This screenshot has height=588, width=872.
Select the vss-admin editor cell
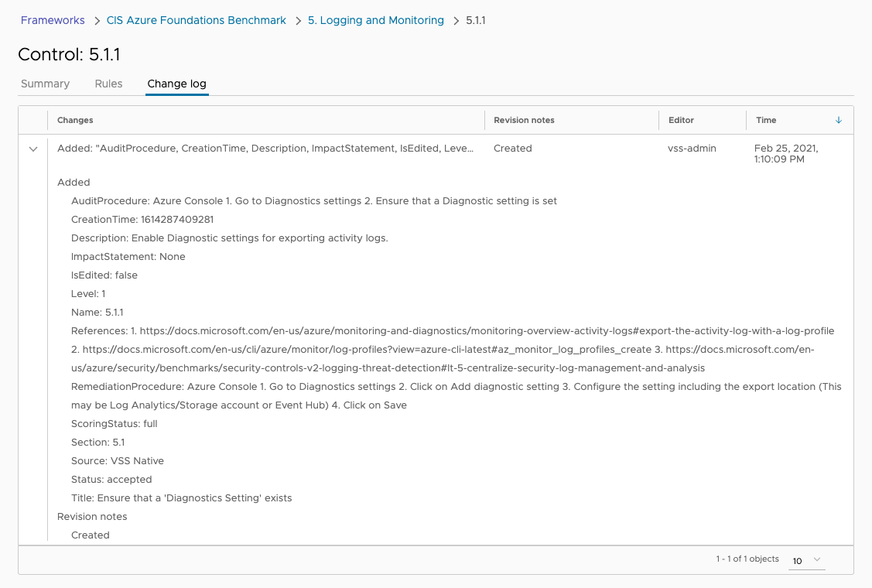[692, 149]
